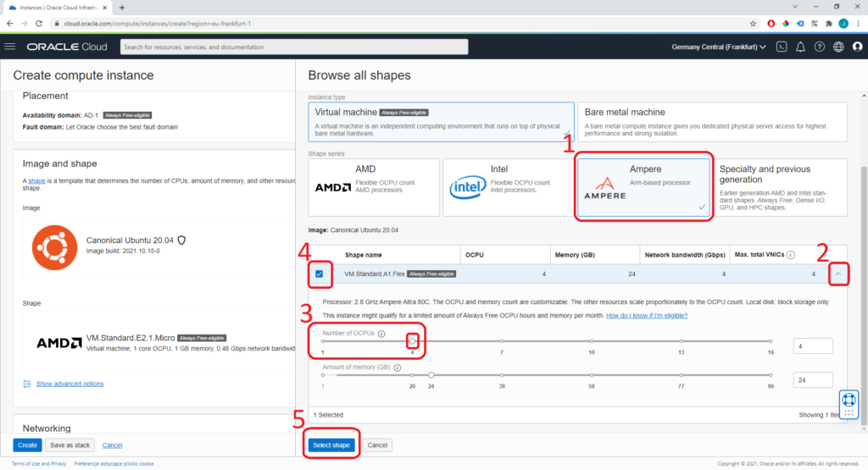Click the 16 mark on the OCPU slider
The image size is (868, 470).
[771, 341]
